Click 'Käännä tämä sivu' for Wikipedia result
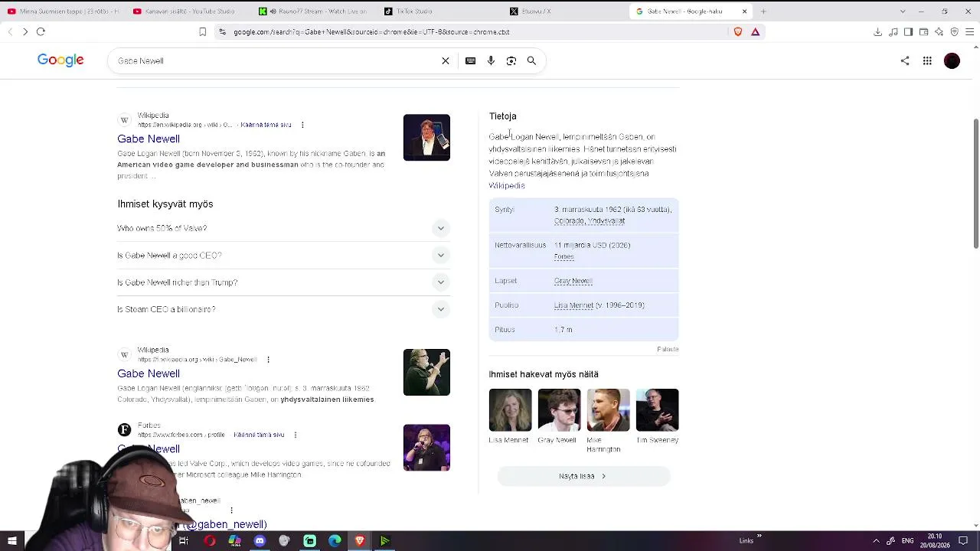980x551 pixels. (x=266, y=125)
